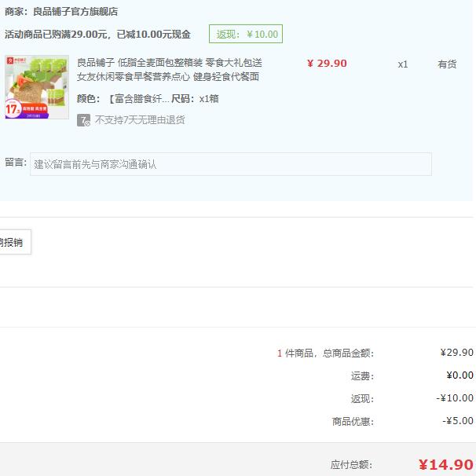The height and width of the screenshot is (476, 476).
Task: Click the 有货 stock status text
Action: pyautogui.click(x=447, y=64)
